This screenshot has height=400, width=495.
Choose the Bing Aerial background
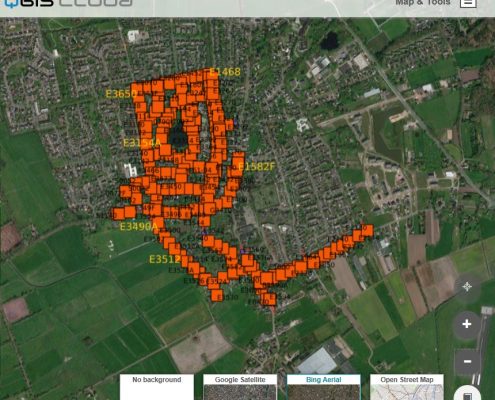tap(324, 387)
